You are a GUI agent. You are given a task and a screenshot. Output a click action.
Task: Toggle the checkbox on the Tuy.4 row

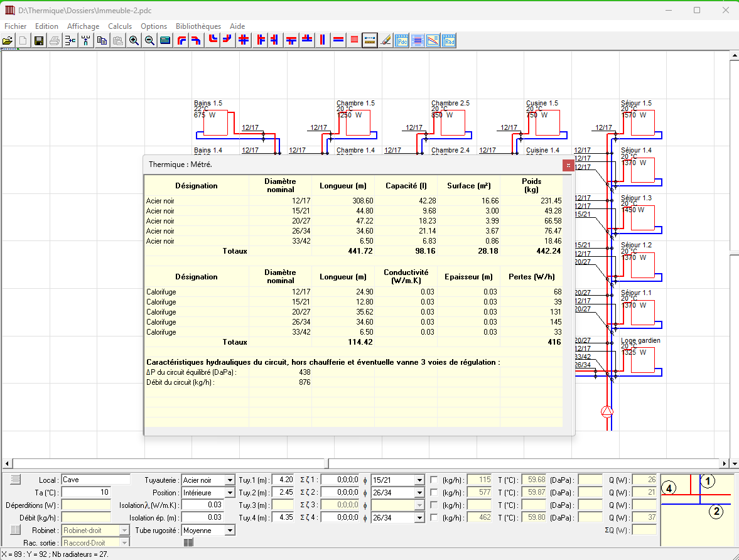[434, 518]
